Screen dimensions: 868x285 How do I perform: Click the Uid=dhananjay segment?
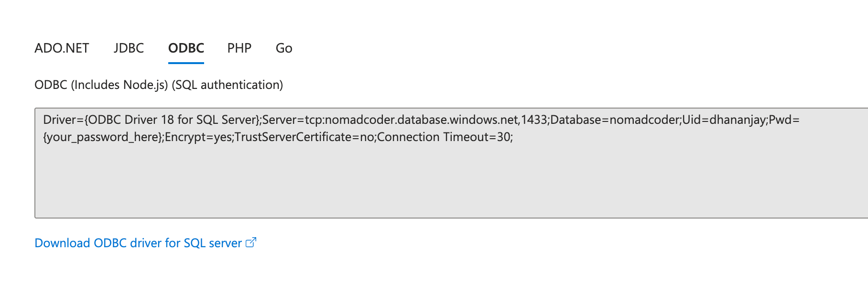coord(724,120)
